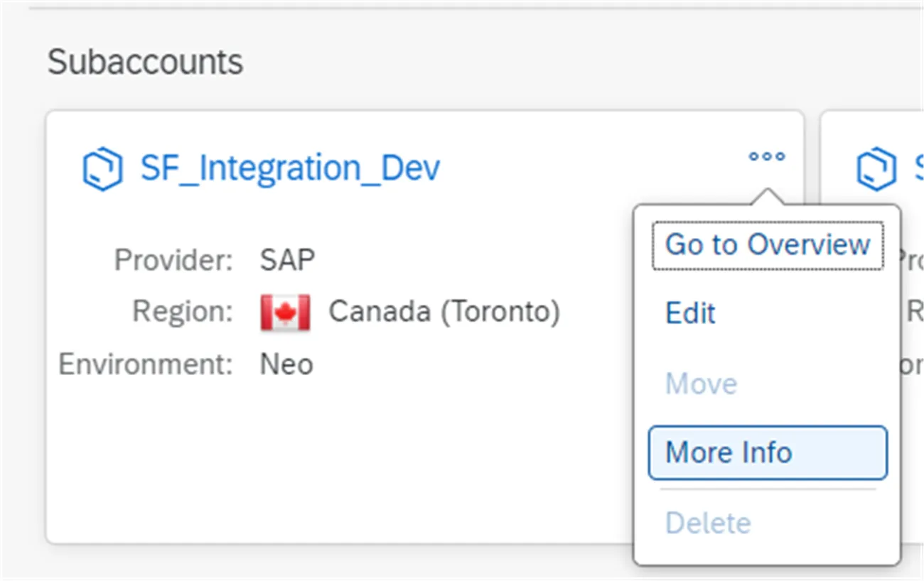Image resolution: width=924 pixels, height=581 pixels.
Task: Click the Environment: label
Action: click(x=146, y=364)
